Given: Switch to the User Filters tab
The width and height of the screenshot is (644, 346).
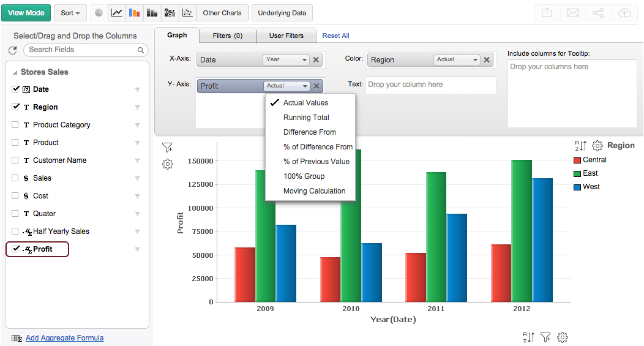Looking at the screenshot, I should (x=286, y=36).
